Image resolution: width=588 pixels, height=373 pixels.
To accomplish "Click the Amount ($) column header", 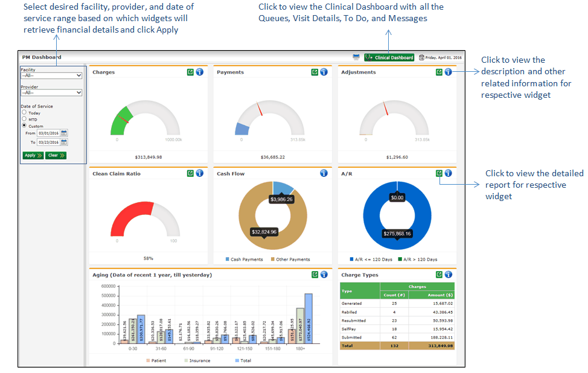I will click(432, 295).
